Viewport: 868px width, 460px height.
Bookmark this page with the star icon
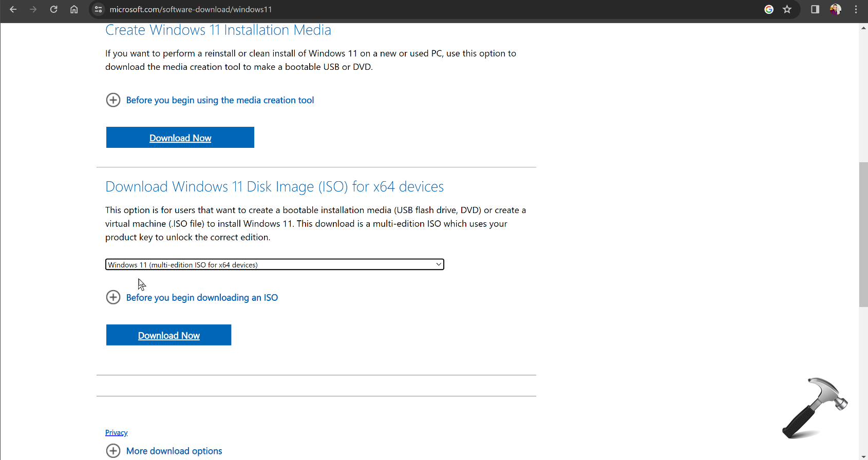(x=787, y=9)
